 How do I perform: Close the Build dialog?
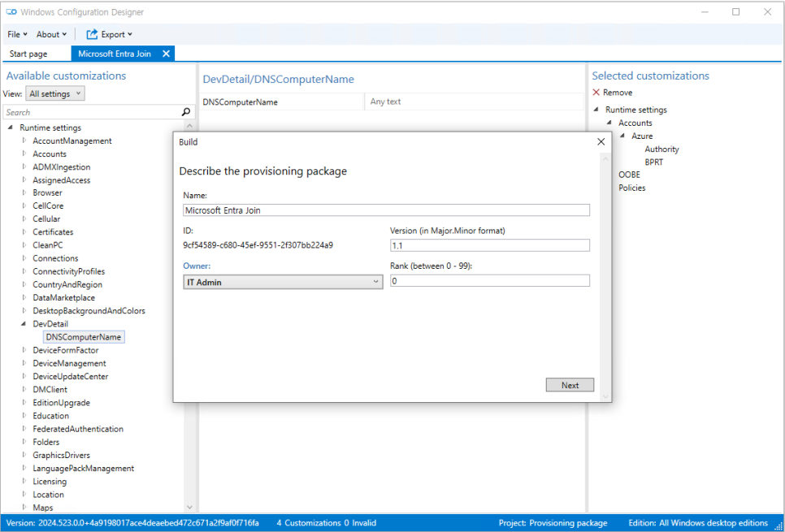pyautogui.click(x=601, y=141)
